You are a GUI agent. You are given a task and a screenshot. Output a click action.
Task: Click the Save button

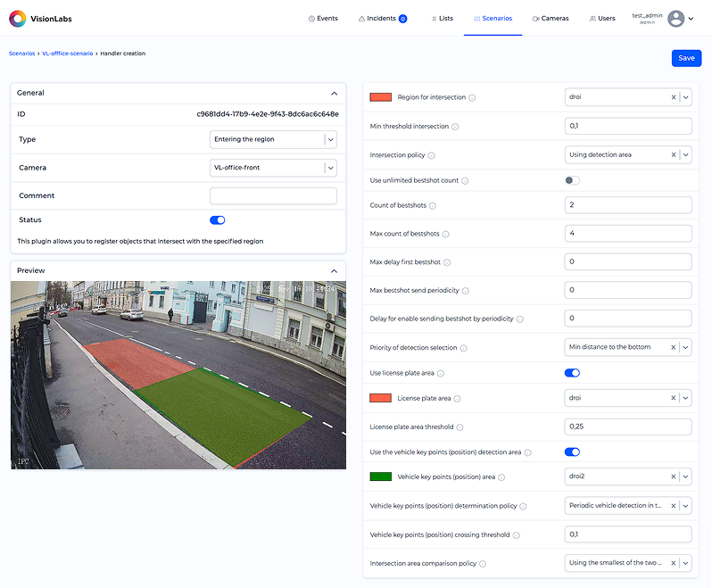tap(686, 58)
